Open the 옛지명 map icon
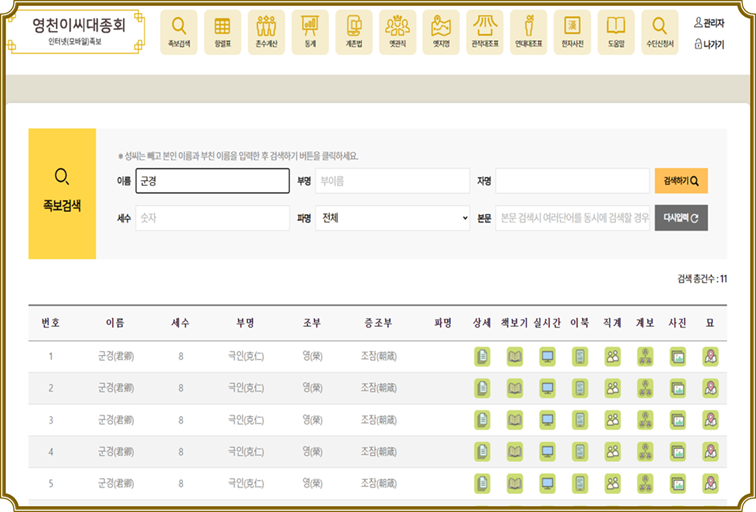Screen dimensions: 756x512 (x=441, y=32)
